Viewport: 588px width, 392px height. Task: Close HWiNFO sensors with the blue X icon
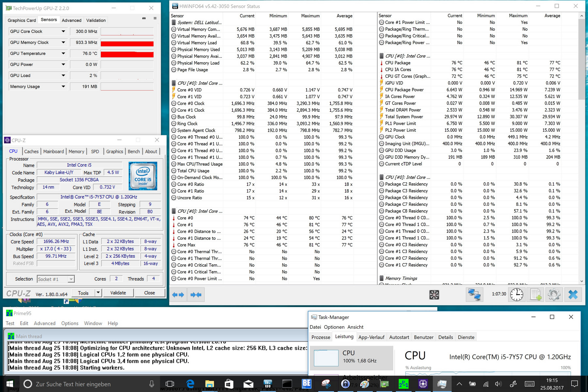573,295
